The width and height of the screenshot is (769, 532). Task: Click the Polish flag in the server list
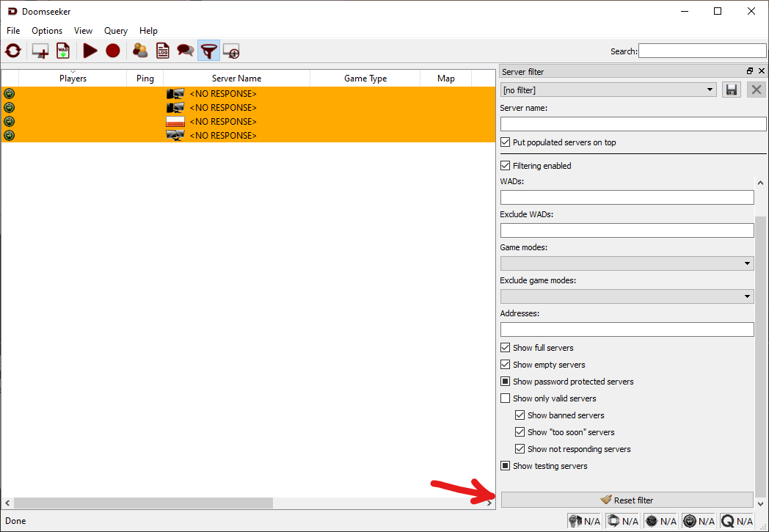tap(175, 122)
